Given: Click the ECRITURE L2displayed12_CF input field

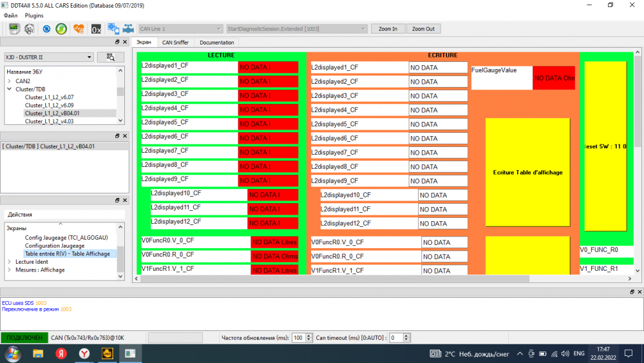Looking at the screenshot, I should click(443, 223).
